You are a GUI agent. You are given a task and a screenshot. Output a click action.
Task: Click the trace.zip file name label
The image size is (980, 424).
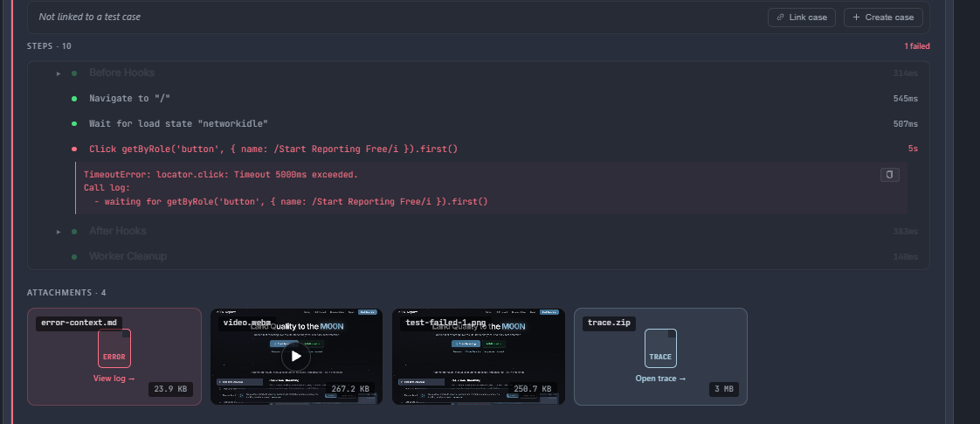click(x=610, y=323)
